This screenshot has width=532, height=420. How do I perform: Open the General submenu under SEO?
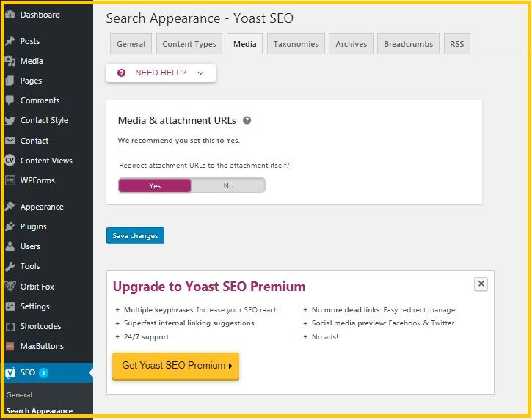tap(19, 395)
